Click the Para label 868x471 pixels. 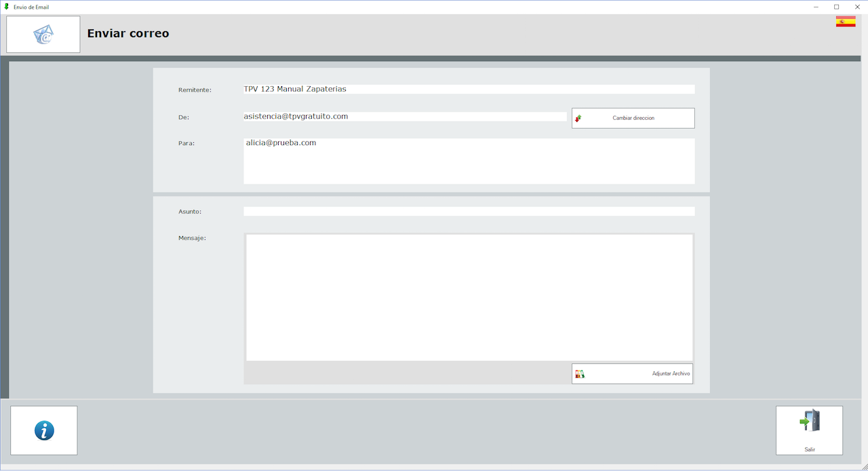(186, 143)
